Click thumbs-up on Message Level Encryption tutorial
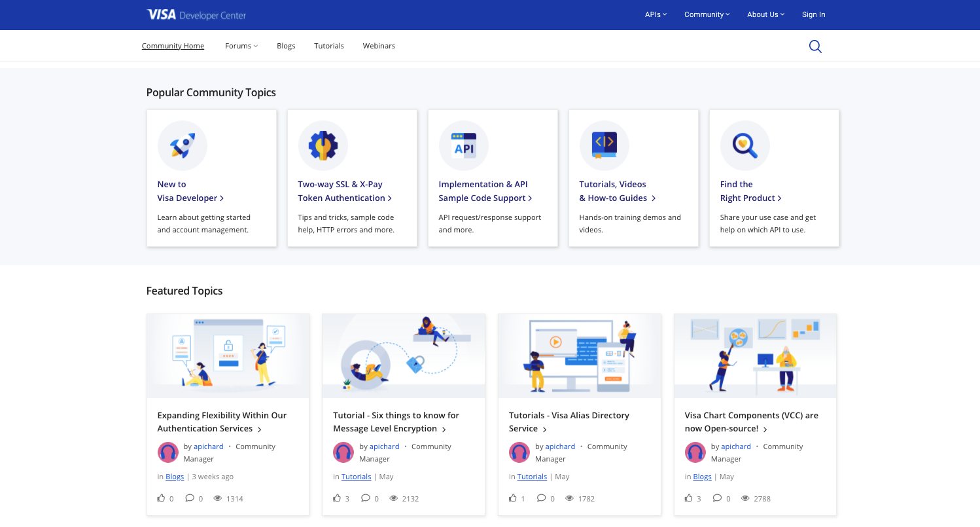 coord(337,498)
